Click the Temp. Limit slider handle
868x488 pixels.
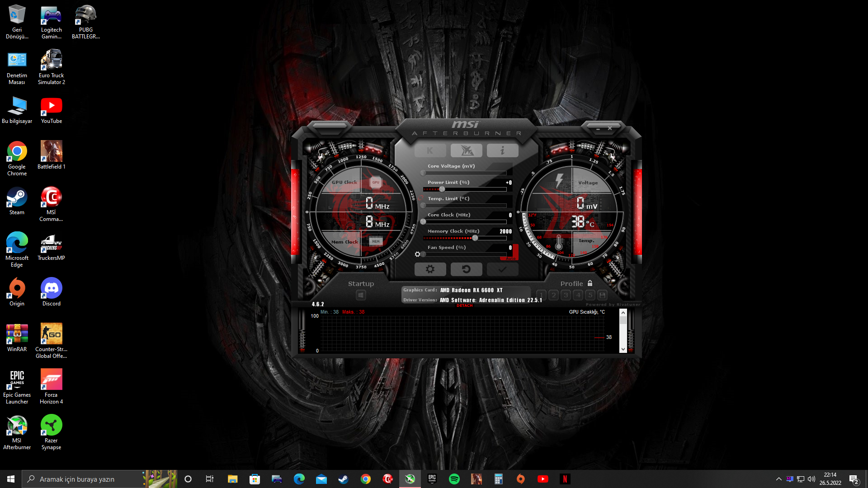[x=423, y=206]
